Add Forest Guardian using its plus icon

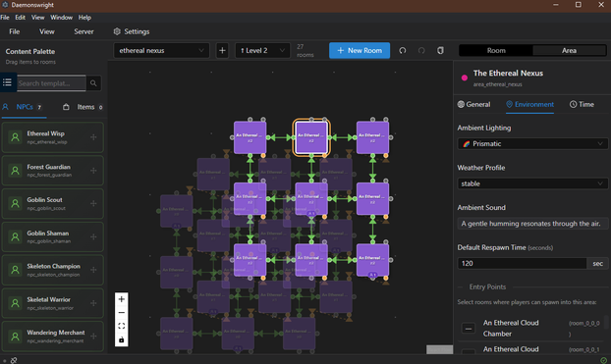click(93, 171)
